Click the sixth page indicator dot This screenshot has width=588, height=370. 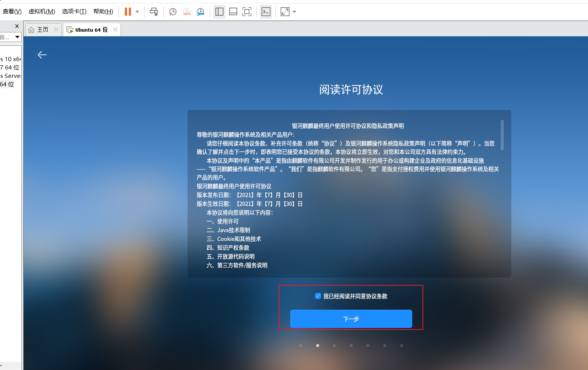pos(385,346)
